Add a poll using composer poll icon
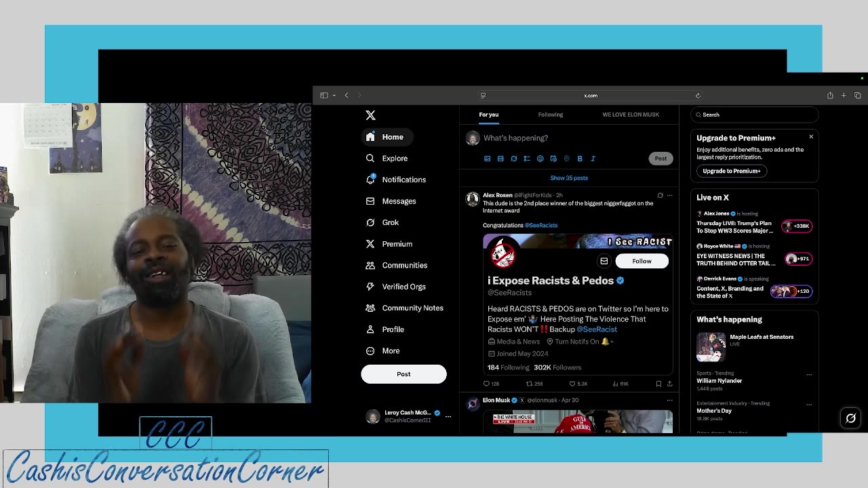868x488 pixels. coord(527,159)
